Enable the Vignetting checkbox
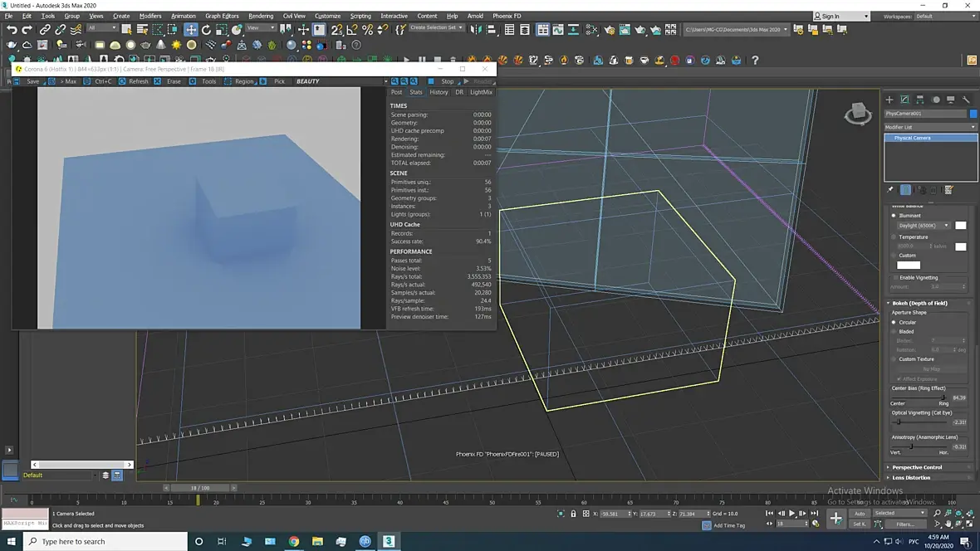This screenshot has width=980, height=551. pyautogui.click(x=894, y=277)
